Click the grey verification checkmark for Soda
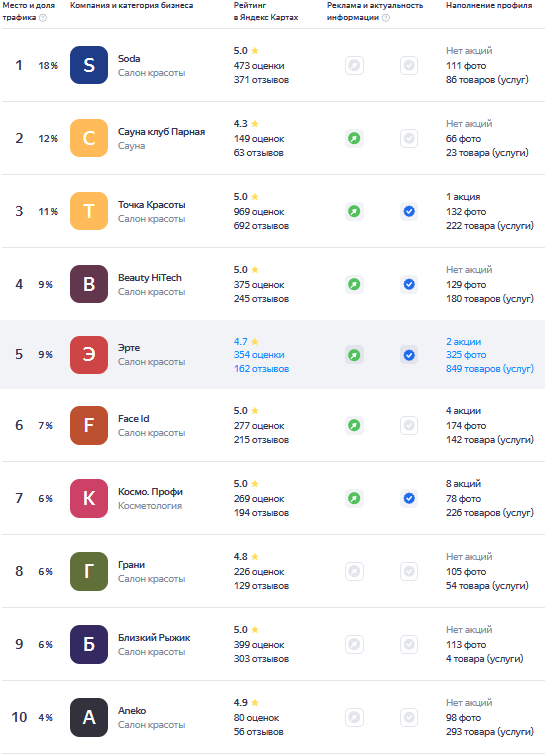This screenshot has width=545, height=755. (x=409, y=65)
